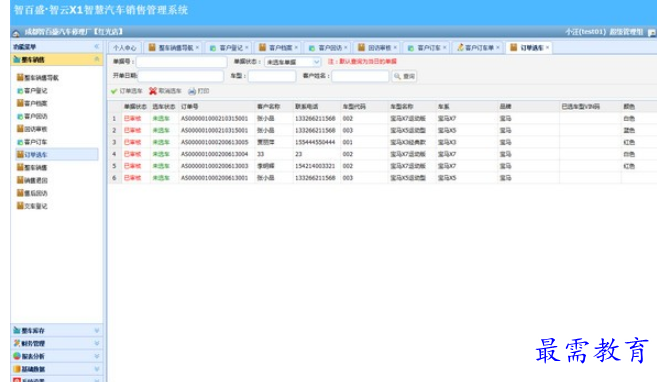Select order number ending 13003 in row 5
This screenshot has width=657, height=382.
[x=215, y=166]
